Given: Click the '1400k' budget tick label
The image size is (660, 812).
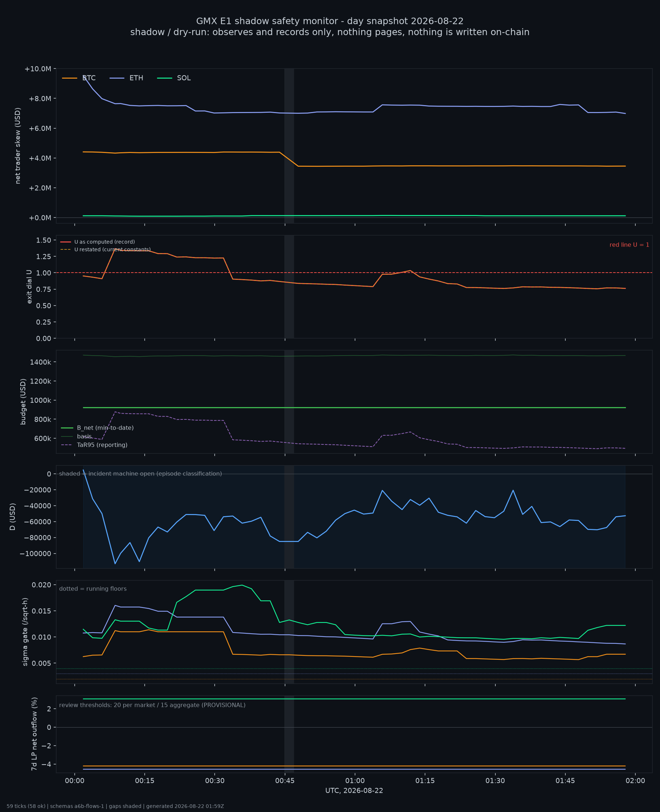Looking at the screenshot, I should [x=41, y=362].
